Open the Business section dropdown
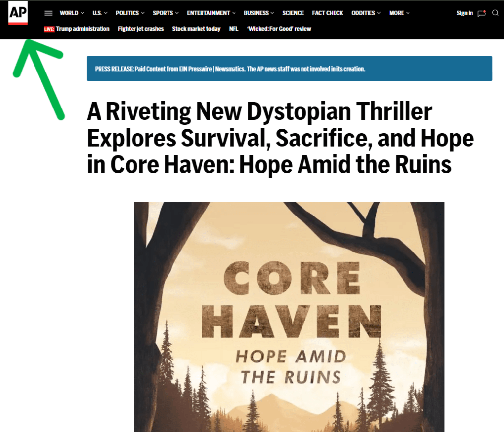The width and height of the screenshot is (504, 432). click(x=259, y=13)
